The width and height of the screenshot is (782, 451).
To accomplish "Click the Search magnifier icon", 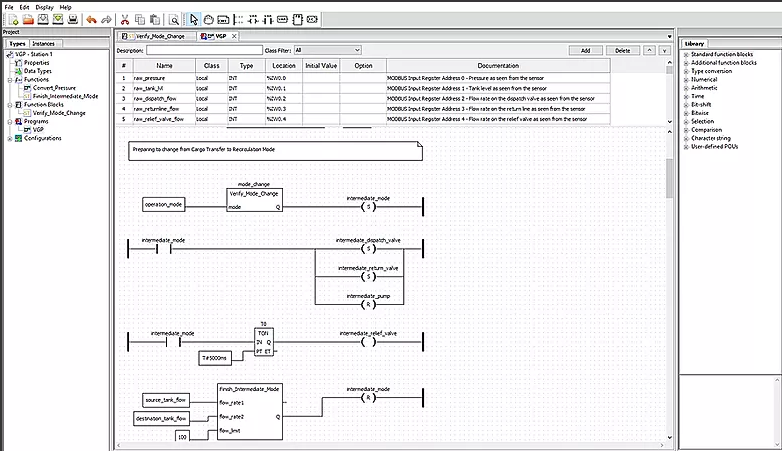I will pos(174,19).
